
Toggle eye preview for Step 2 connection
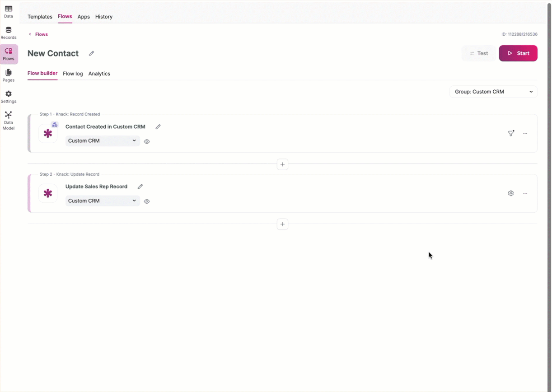[147, 201]
